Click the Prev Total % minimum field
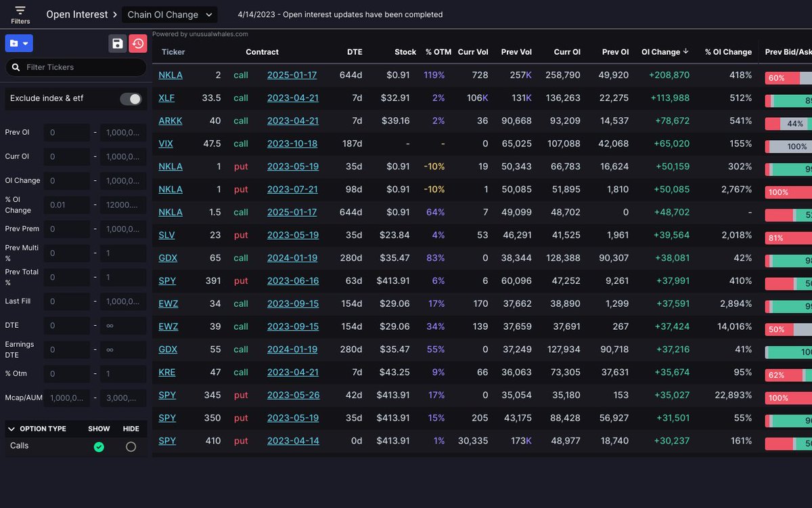 click(x=67, y=277)
